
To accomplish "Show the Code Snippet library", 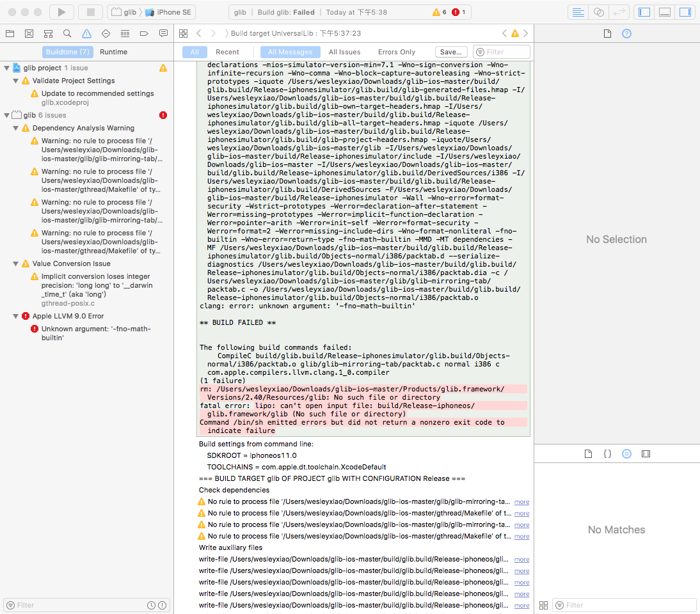I will tap(608, 454).
